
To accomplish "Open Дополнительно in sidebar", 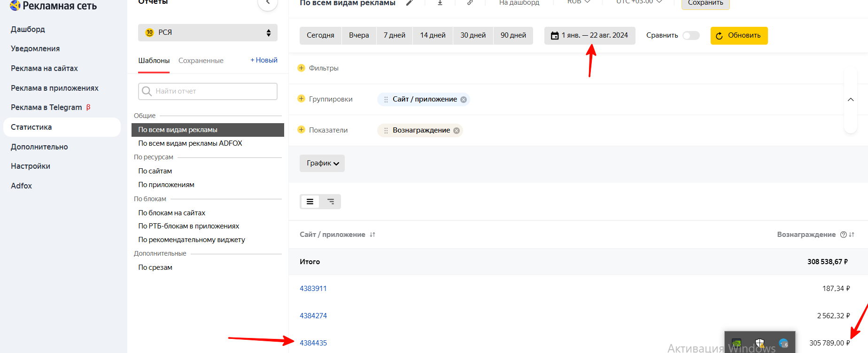I will click(39, 147).
